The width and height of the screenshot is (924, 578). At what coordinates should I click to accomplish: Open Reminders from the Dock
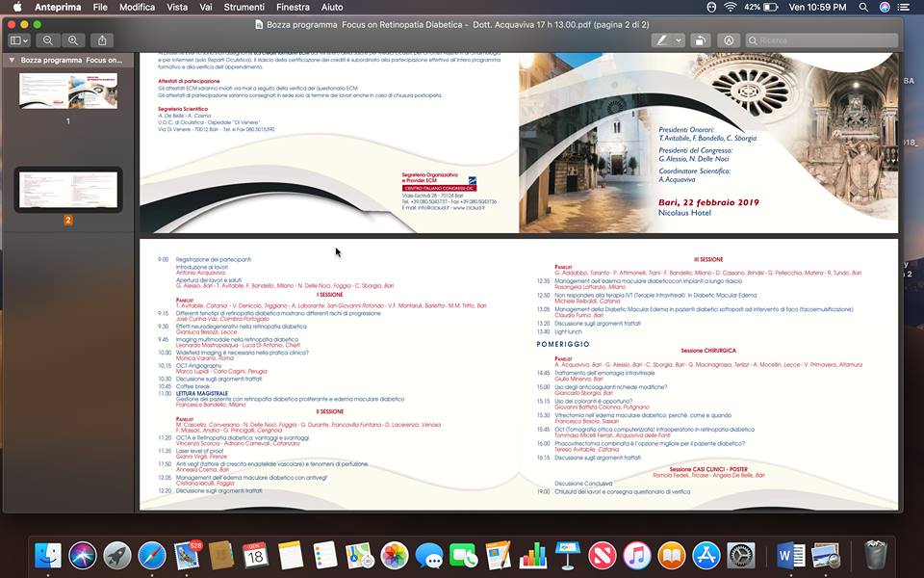[x=325, y=555]
